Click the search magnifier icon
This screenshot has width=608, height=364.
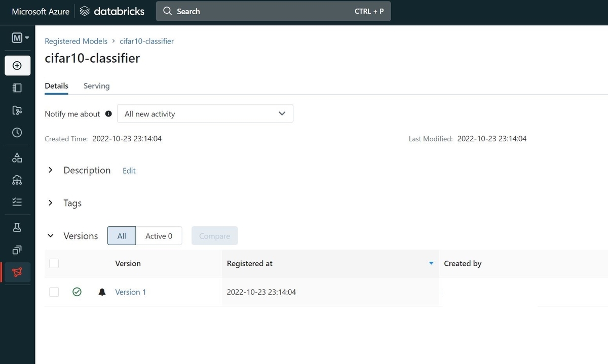point(168,11)
